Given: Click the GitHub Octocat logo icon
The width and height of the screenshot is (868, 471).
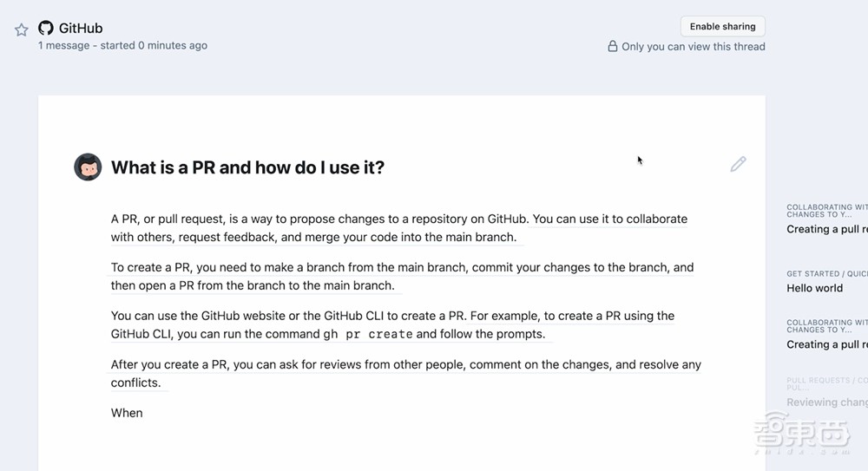Looking at the screenshot, I should [46, 28].
